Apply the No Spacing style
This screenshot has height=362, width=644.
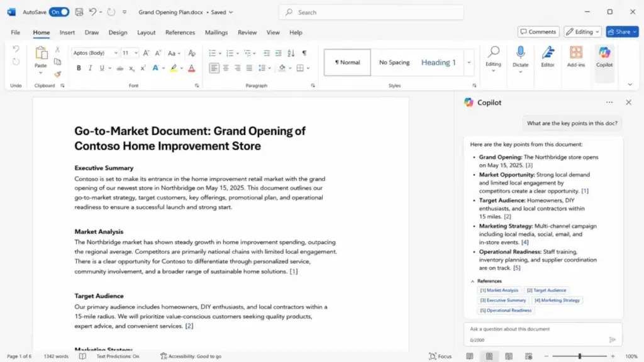click(394, 62)
